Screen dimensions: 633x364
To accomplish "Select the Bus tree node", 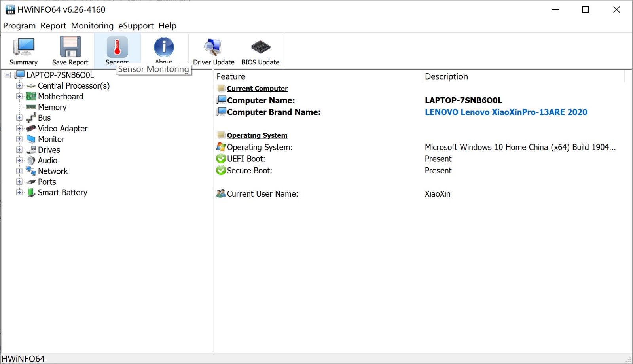I will (x=44, y=118).
